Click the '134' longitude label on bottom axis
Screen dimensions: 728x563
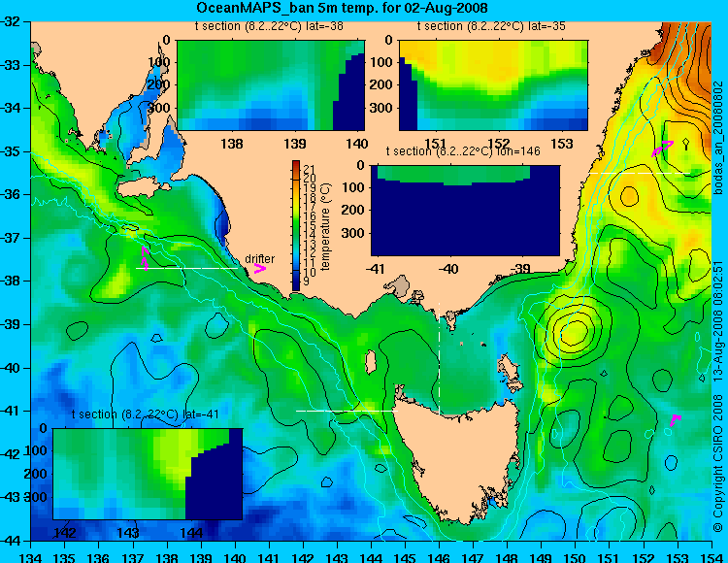[x=31, y=557]
